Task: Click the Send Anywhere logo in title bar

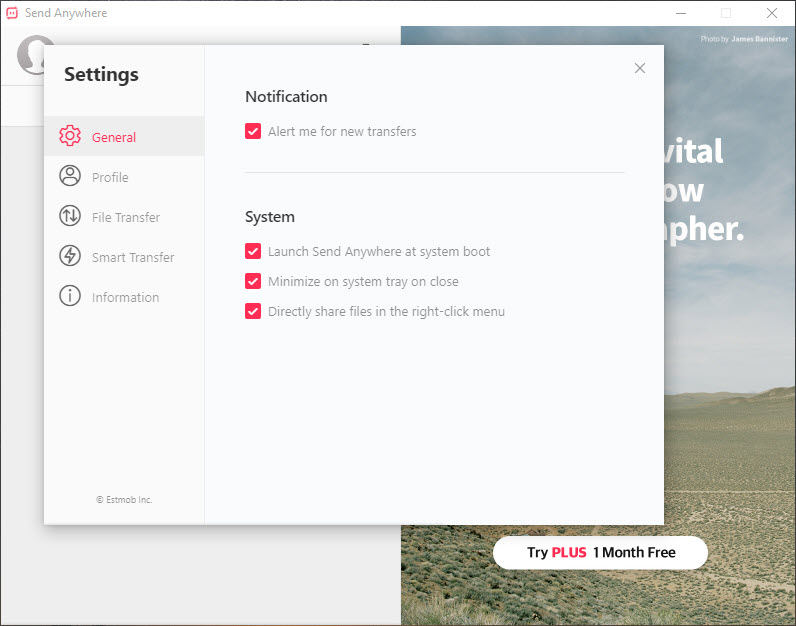Action: click(12, 13)
